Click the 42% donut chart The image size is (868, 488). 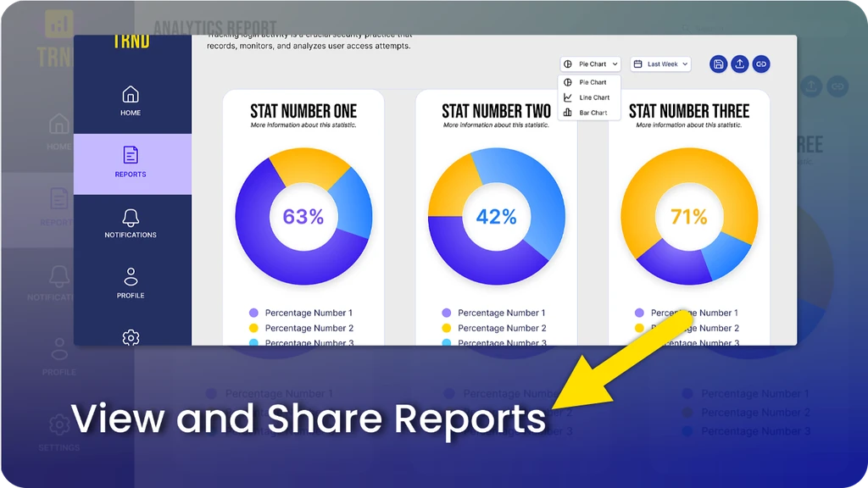click(x=496, y=216)
